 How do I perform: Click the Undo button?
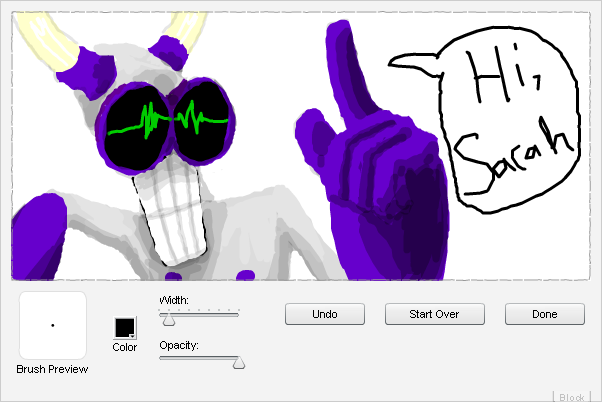(x=325, y=314)
